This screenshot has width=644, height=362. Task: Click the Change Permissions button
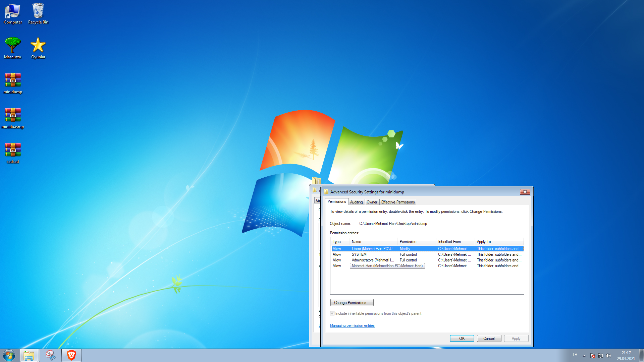[x=352, y=303]
